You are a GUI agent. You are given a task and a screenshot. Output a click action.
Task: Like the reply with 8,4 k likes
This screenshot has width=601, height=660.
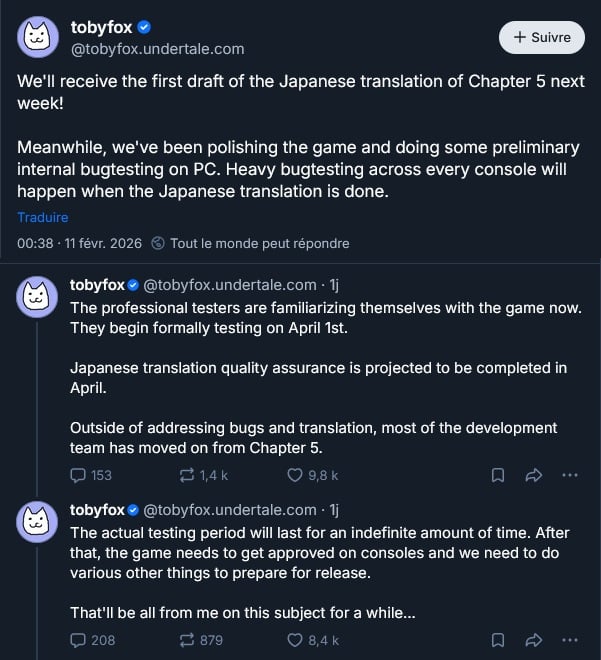[295, 640]
